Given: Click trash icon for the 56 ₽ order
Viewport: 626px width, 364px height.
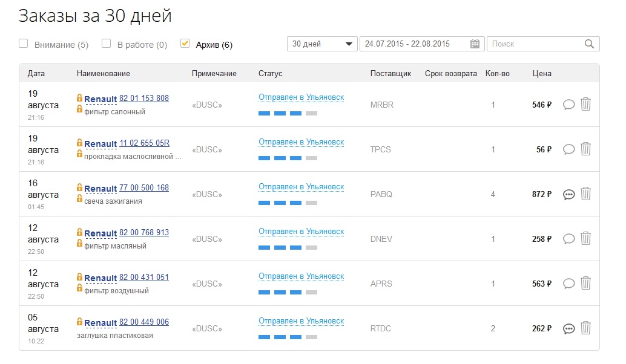Looking at the screenshot, I should (585, 149).
